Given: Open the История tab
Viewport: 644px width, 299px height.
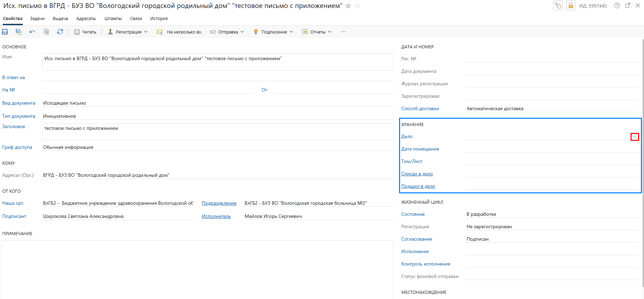Looking at the screenshot, I should (159, 19).
